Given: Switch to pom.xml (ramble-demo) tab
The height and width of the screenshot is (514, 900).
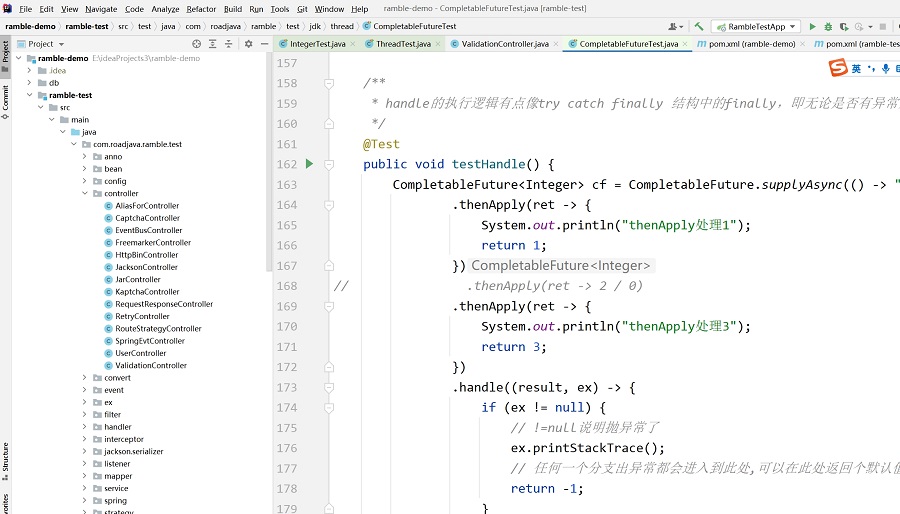Looking at the screenshot, I should point(752,44).
